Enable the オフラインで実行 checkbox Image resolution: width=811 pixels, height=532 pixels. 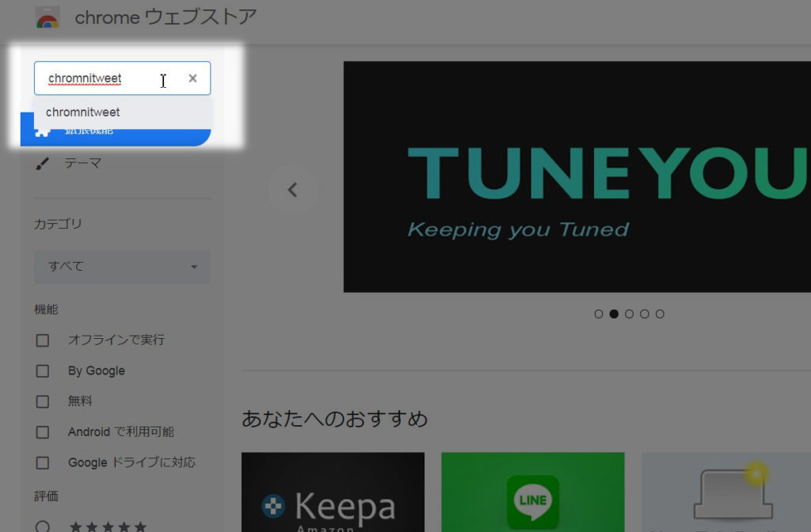pos(43,340)
